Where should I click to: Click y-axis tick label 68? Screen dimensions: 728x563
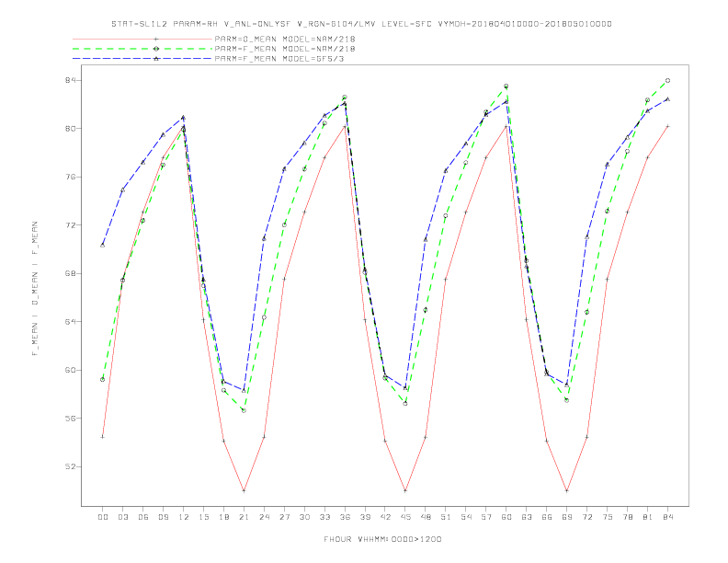(71, 273)
